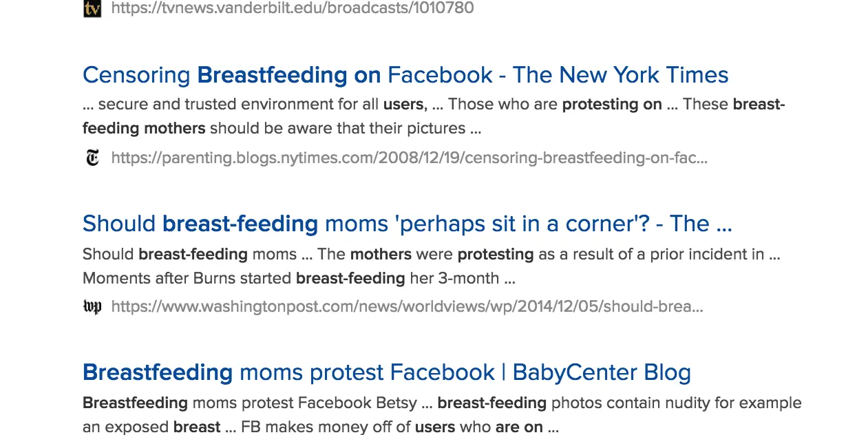Open the washingtonpost.com worldviews URL
The width and height of the screenshot is (868, 435).
pyautogui.click(x=407, y=306)
